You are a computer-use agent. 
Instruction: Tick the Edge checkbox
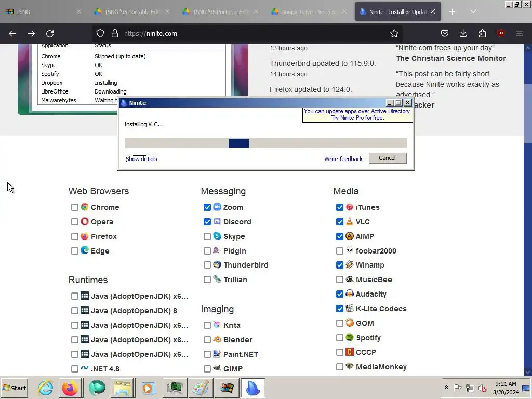[75, 251]
